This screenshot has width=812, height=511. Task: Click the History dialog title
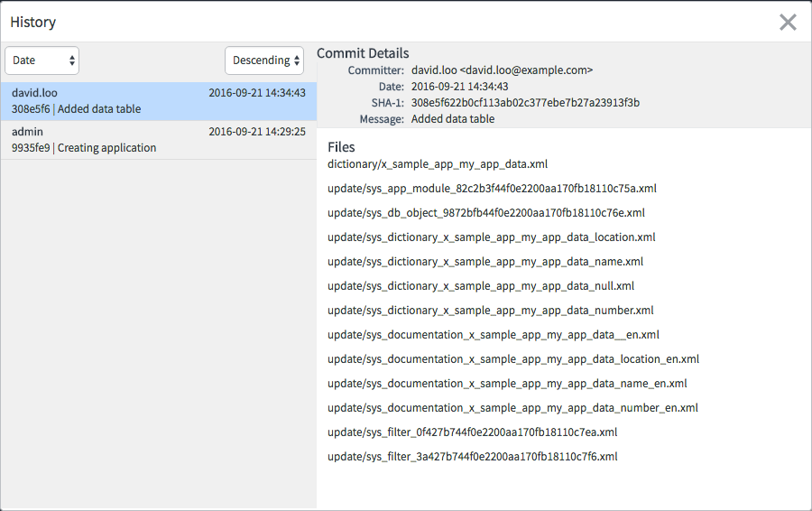(33, 23)
